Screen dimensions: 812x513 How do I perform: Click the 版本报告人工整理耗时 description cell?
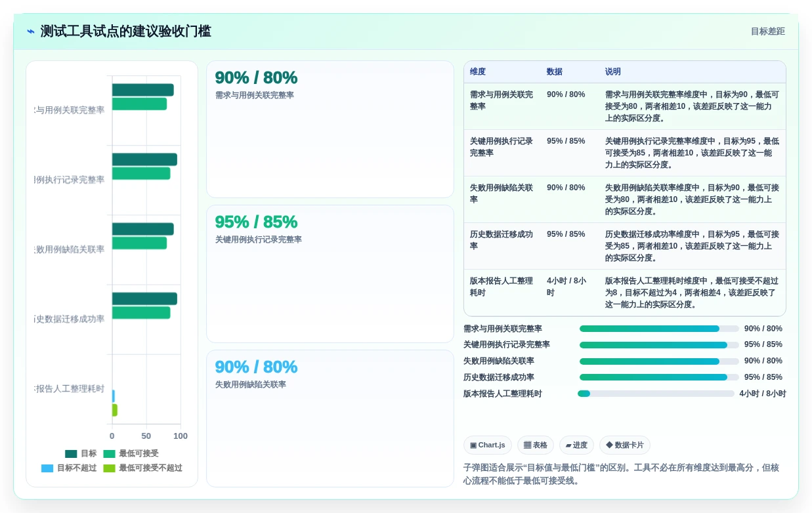point(693,293)
